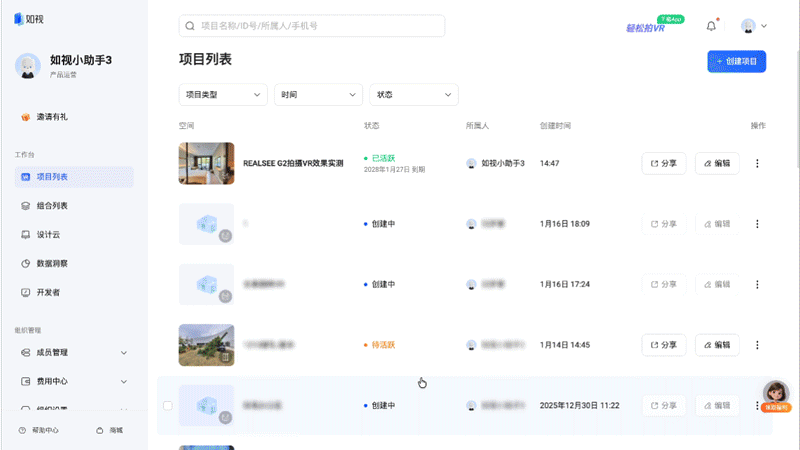
Task: Click the 设计云 monitor icon
Action: pos(26,235)
